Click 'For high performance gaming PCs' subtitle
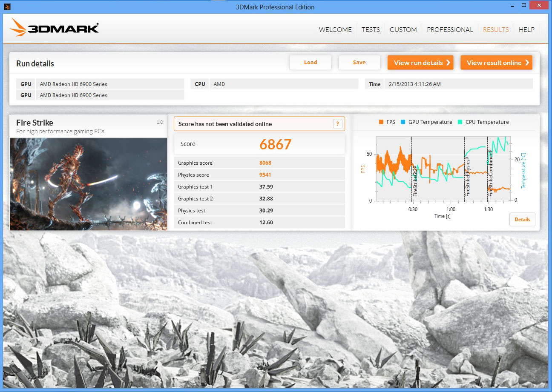Image resolution: width=552 pixels, height=392 pixels. coord(60,131)
